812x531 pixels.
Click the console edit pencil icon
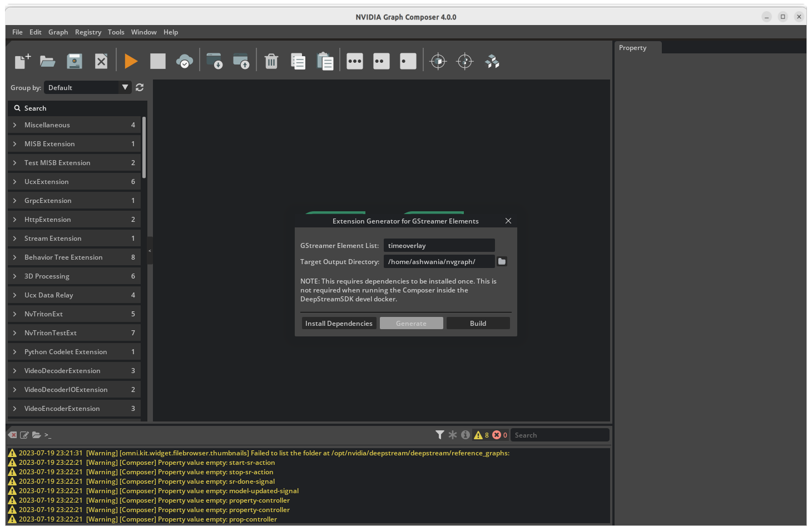pos(24,435)
